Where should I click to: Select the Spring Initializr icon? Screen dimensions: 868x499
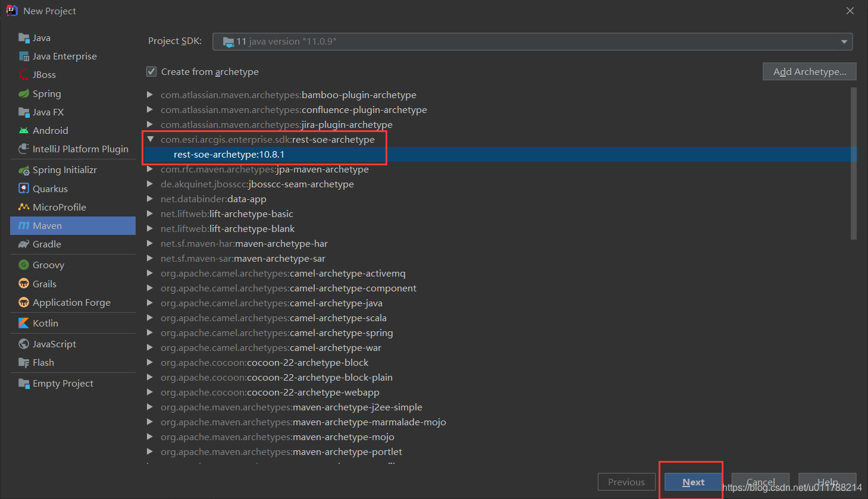24,169
